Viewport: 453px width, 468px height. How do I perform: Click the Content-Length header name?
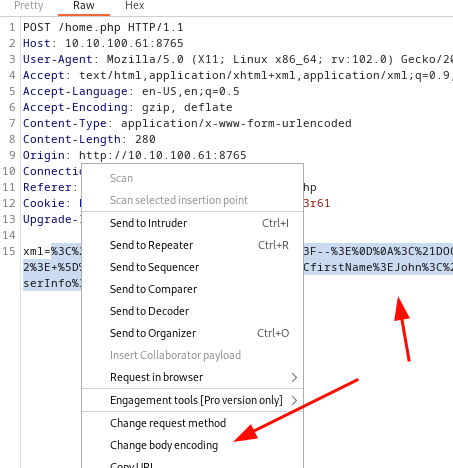pyautogui.click(x=72, y=139)
